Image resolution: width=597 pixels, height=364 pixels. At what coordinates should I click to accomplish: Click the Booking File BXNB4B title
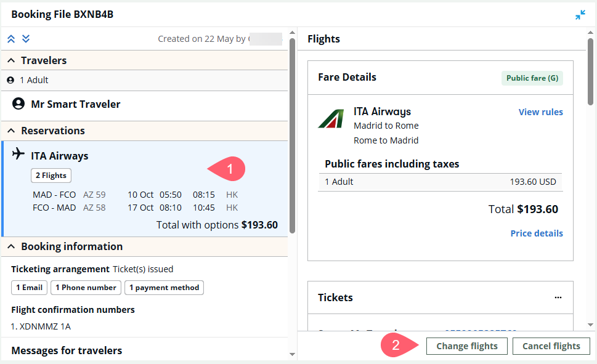62,14
